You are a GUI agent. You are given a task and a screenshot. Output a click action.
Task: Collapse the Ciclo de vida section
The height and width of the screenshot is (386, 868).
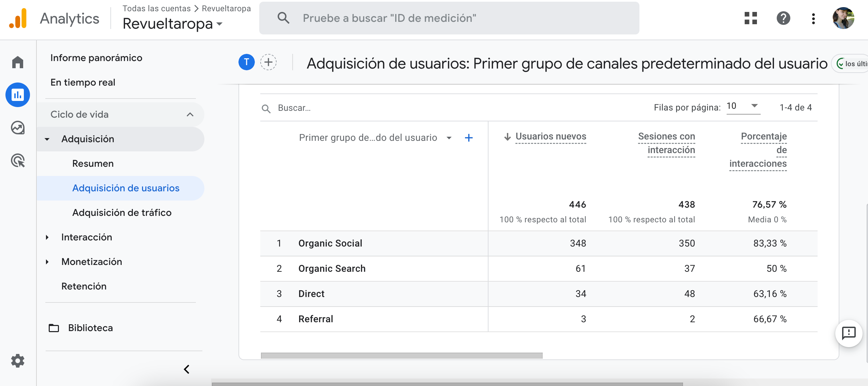coord(190,115)
